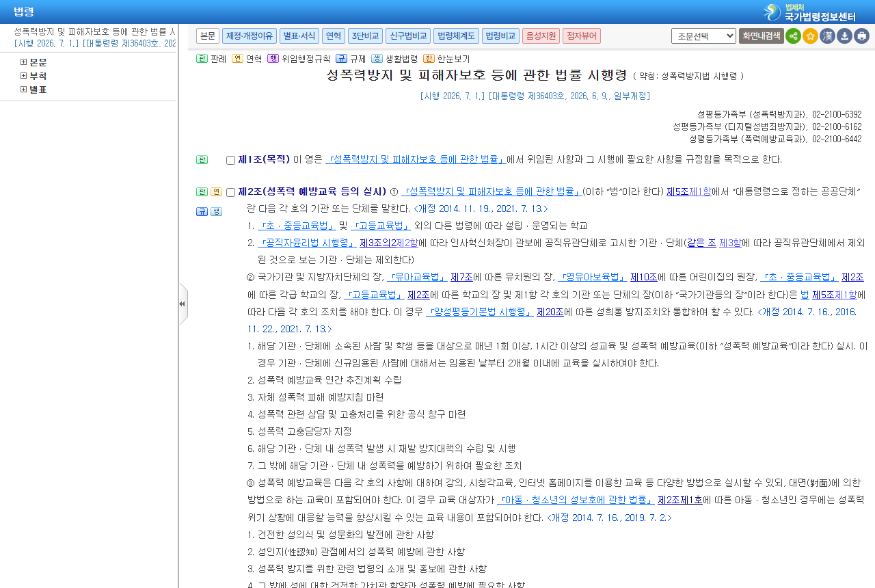Tick the checkbox for 제2조(성폭력 예방교육 등의 실시)
Screen dimensions: 875x588
230,192
